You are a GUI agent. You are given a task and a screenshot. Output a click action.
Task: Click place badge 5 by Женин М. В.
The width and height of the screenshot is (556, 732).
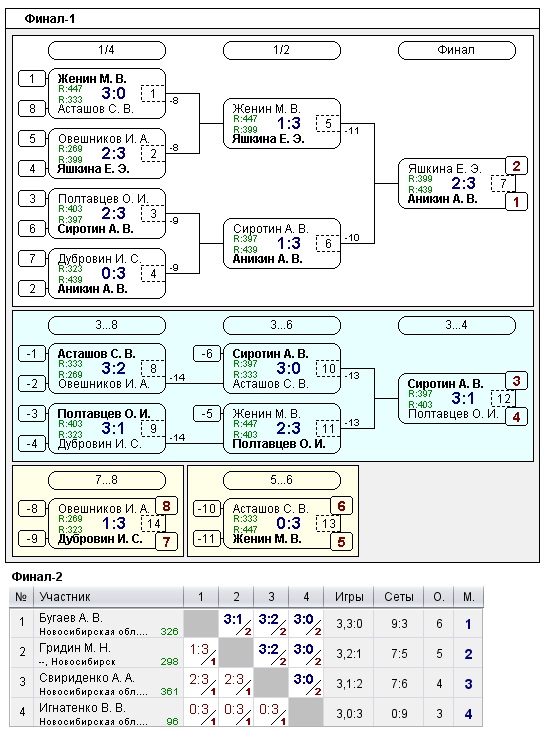[341, 542]
